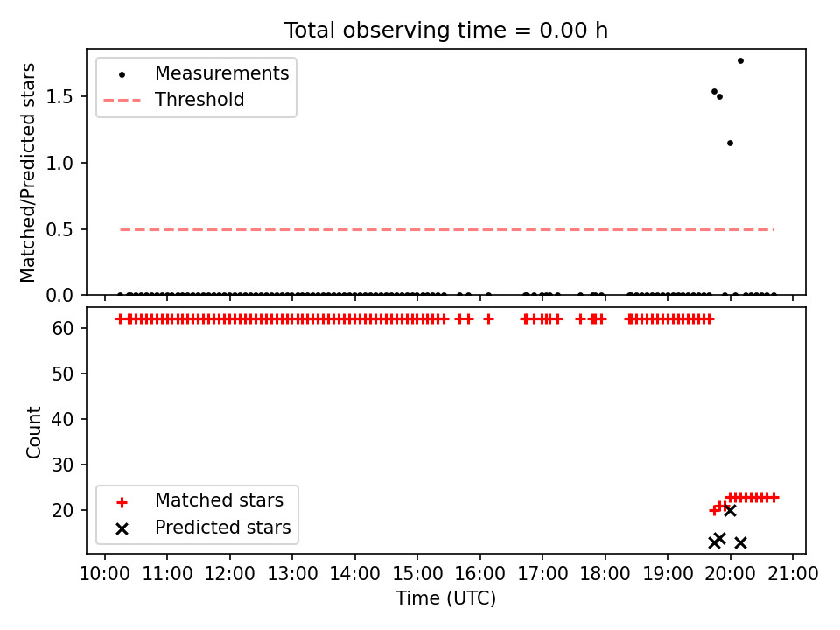
Task: Click the '13:00' x-axis tick label
Action: [x=292, y=574]
